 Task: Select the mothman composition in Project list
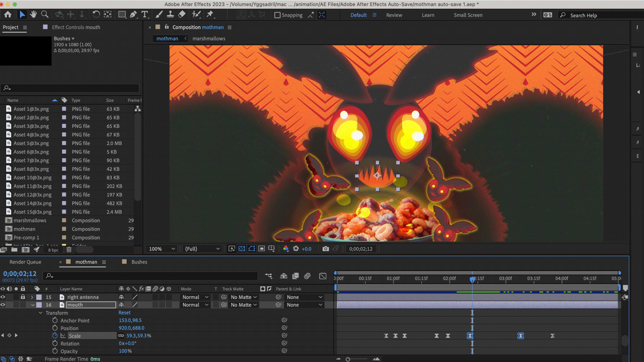pyautogui.click(x=24, y=229)
